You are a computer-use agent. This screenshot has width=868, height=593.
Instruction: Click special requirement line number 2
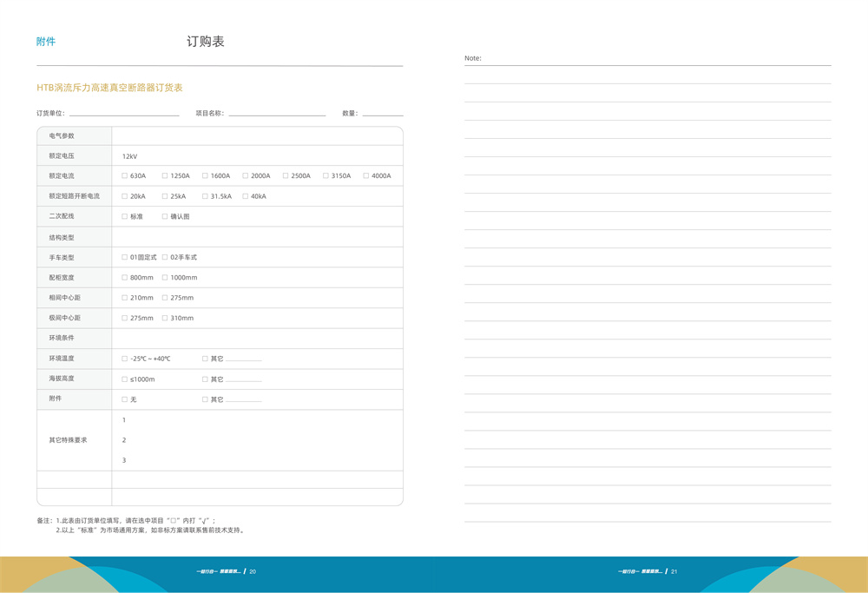click(124, 440)
